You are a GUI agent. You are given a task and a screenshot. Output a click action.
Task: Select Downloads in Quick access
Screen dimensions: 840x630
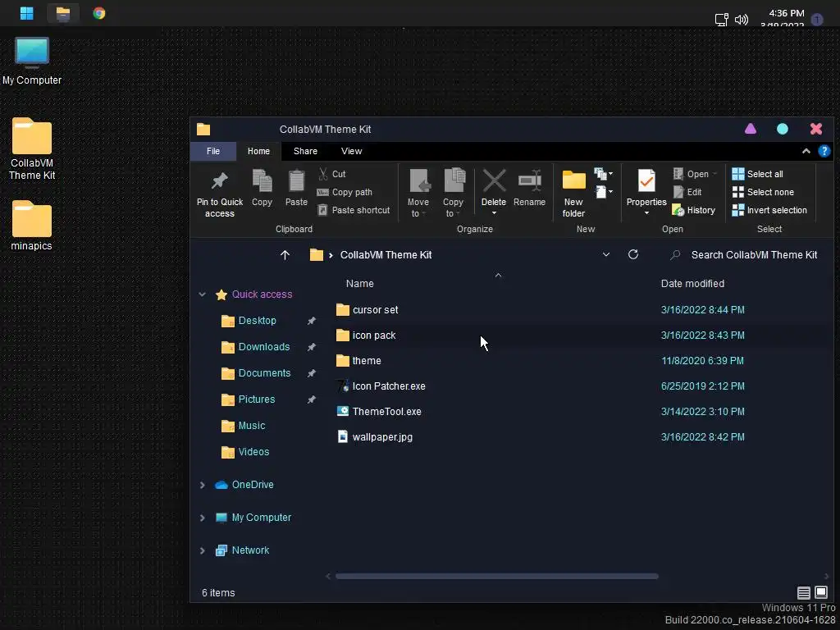tap(264, 347)
